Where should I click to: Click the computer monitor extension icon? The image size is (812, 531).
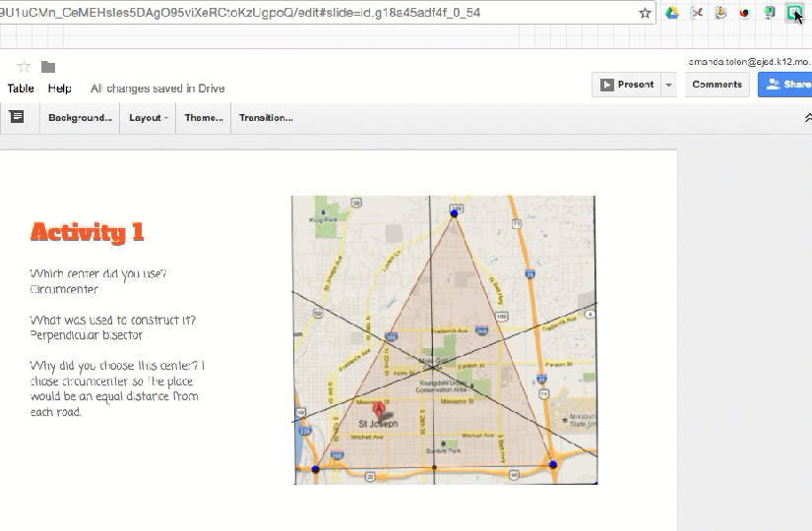pos(769,13)
